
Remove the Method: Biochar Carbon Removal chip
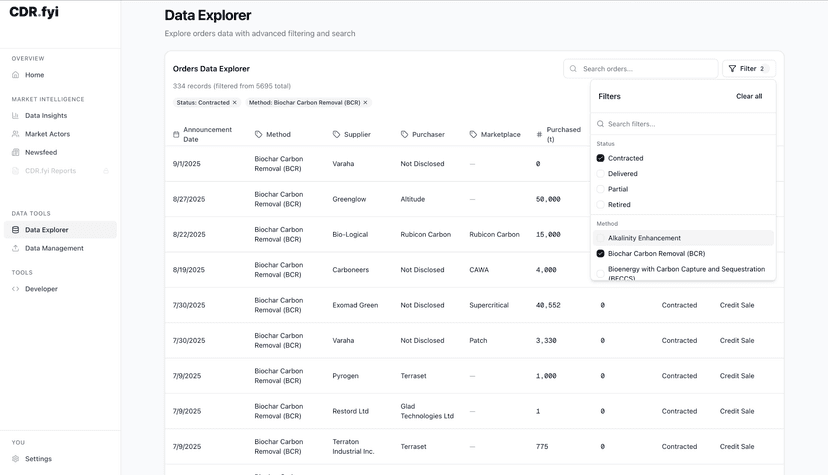(x=365, y=102)
